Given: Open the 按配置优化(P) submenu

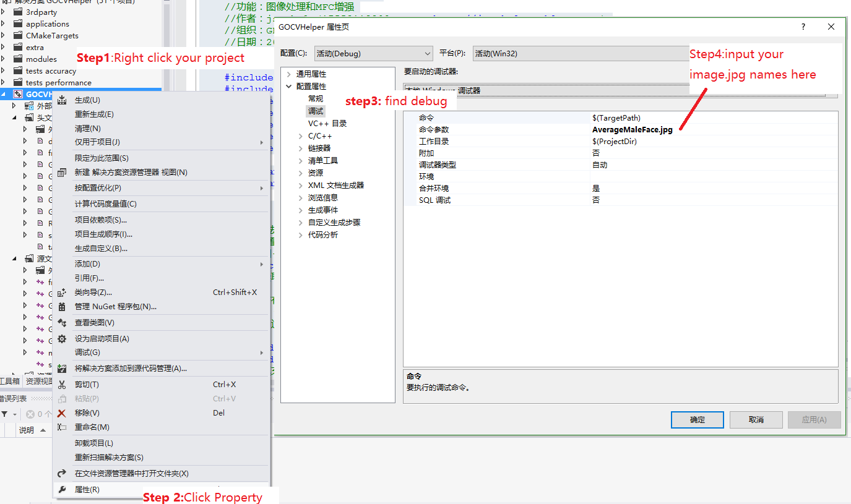Looking at the screenshot, I should click(x=161, y=188).
